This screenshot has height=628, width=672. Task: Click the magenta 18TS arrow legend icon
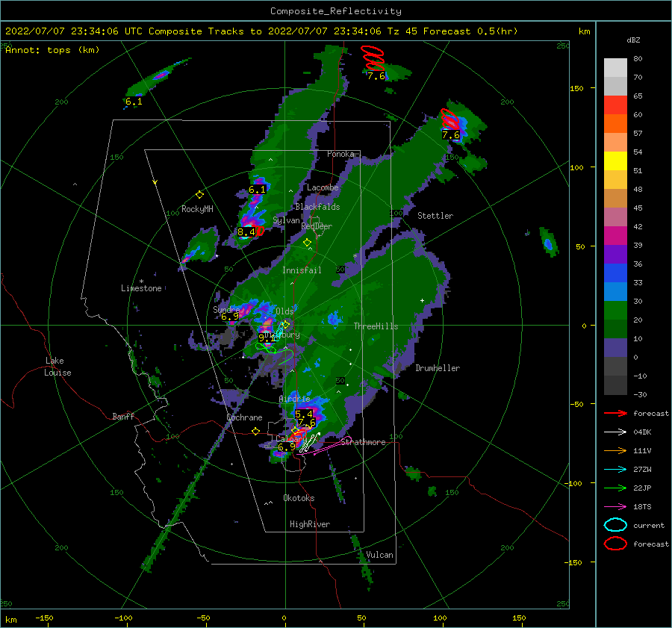[615, 507]
